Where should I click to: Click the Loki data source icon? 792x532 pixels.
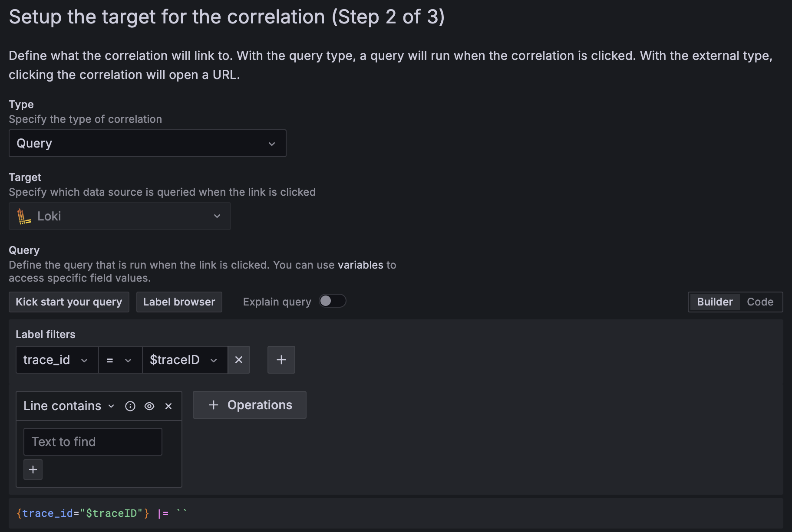25,216
